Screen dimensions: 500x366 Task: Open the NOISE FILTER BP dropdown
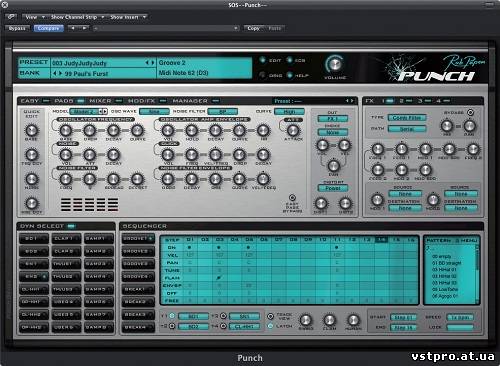[222, 111]
